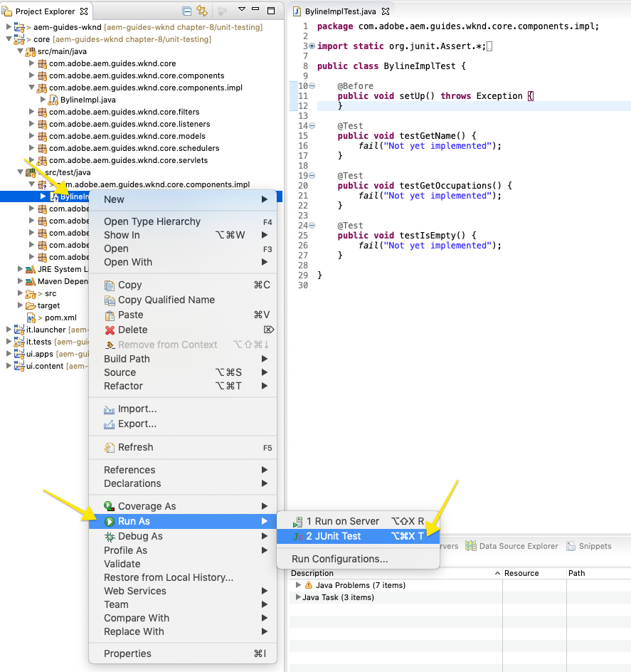
Task: Open the New submenu
Action: (183, 199)
